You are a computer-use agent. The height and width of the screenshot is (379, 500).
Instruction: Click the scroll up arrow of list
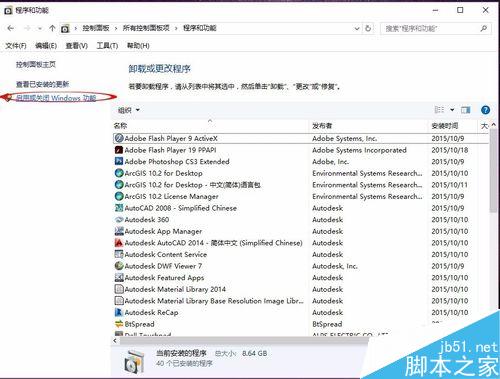(494, 125)
